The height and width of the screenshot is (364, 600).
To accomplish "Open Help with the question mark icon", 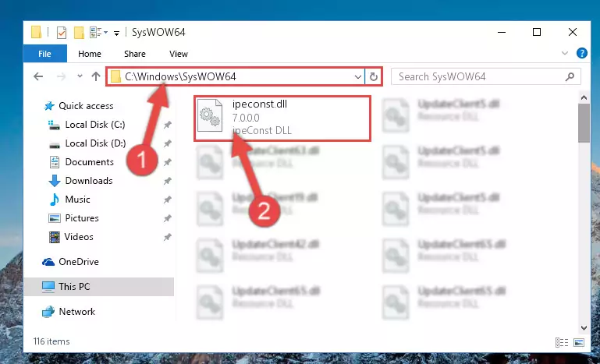I will click(x=581, y=53).
